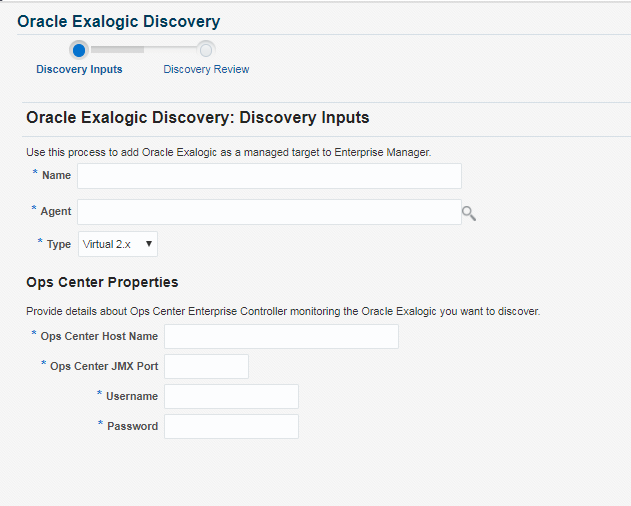The image size is (631, 506).
Task: Click the Ops Center Properties heading
Action: click(102, 282)
